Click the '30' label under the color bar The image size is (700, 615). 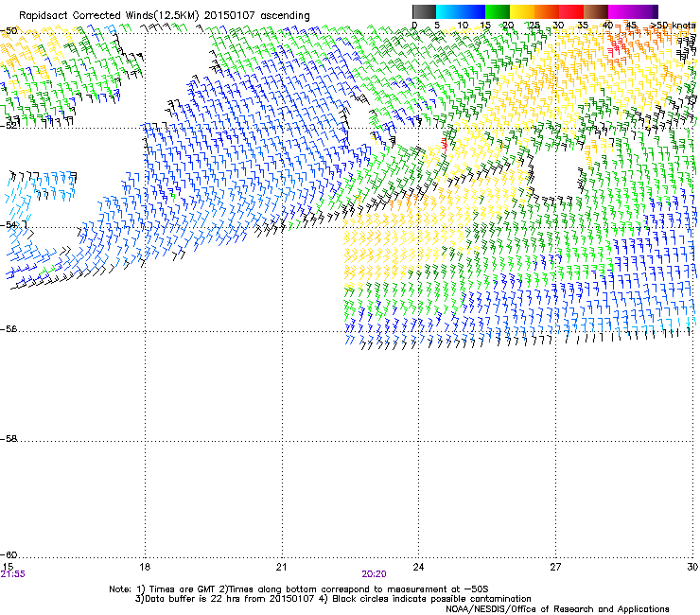point(558,25)
